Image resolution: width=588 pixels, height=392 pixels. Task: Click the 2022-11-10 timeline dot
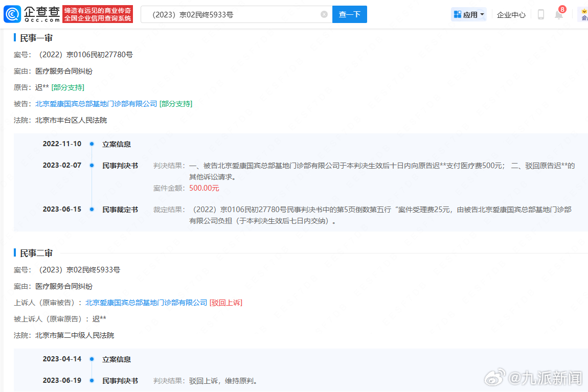[x=92, y=144]
